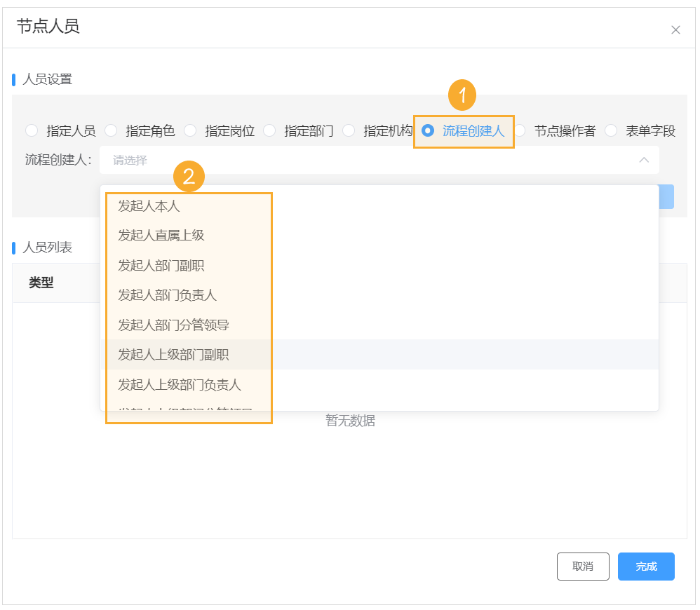This screenshot has width=700, height=610.
Task: Pick the 发起人部门副职 option
Action: (161, 266)
